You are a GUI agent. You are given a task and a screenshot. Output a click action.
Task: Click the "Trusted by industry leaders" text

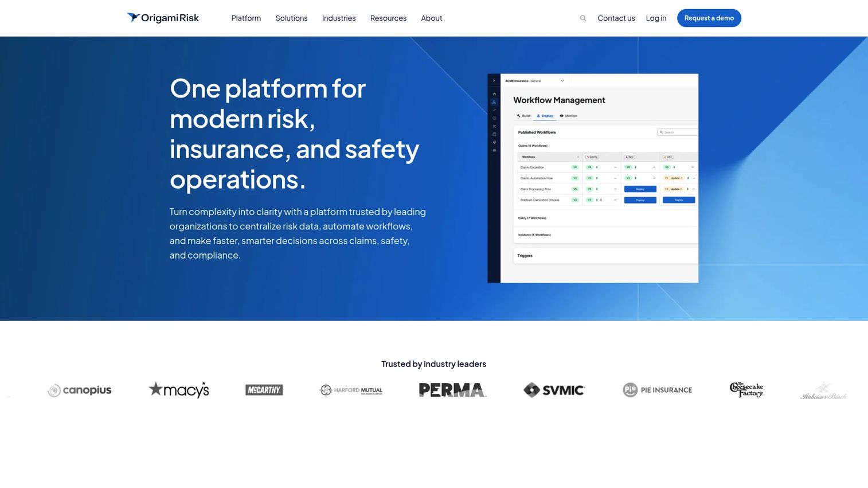point(434,364)
